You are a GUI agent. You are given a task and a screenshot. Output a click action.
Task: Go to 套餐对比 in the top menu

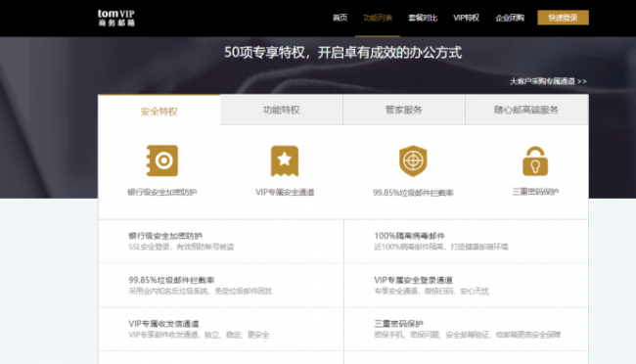point(423,18)
